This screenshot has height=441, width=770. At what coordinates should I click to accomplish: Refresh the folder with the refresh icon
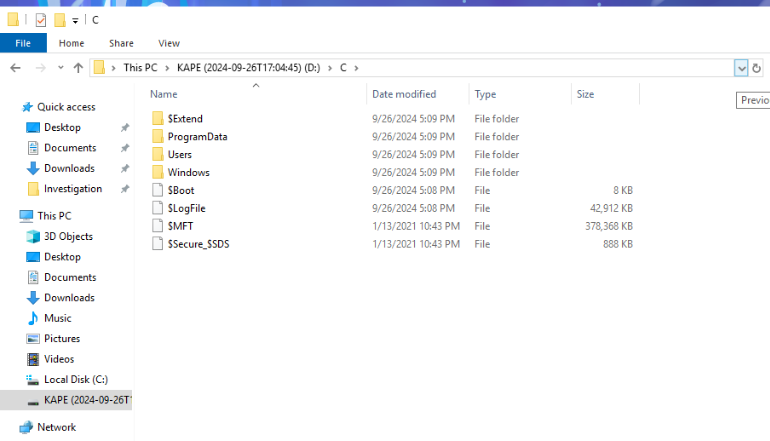click(757, 68)
